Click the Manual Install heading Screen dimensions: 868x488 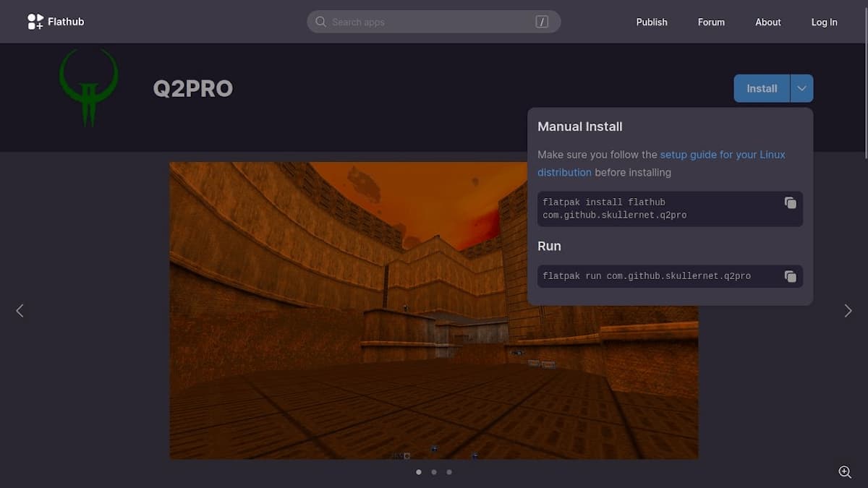tap(580, 127)
